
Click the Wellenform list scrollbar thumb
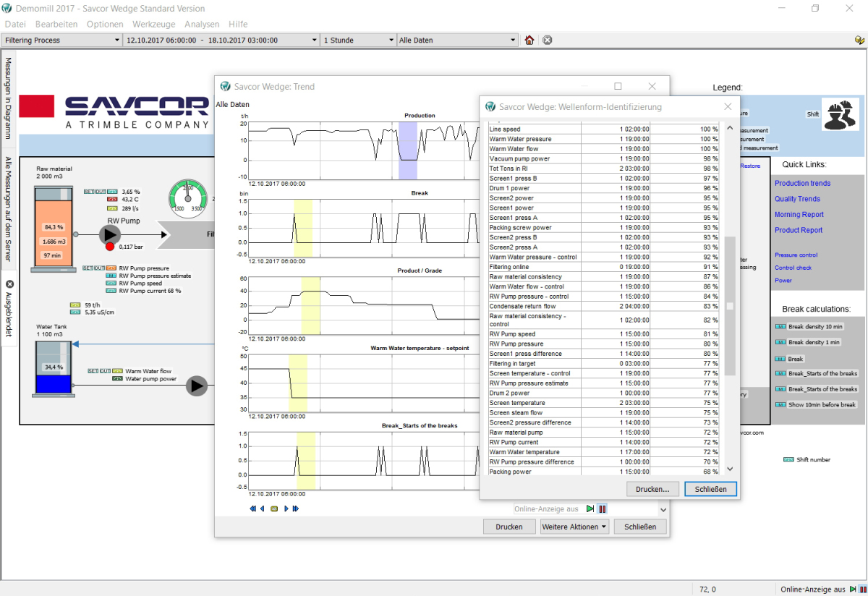point(730,306)
